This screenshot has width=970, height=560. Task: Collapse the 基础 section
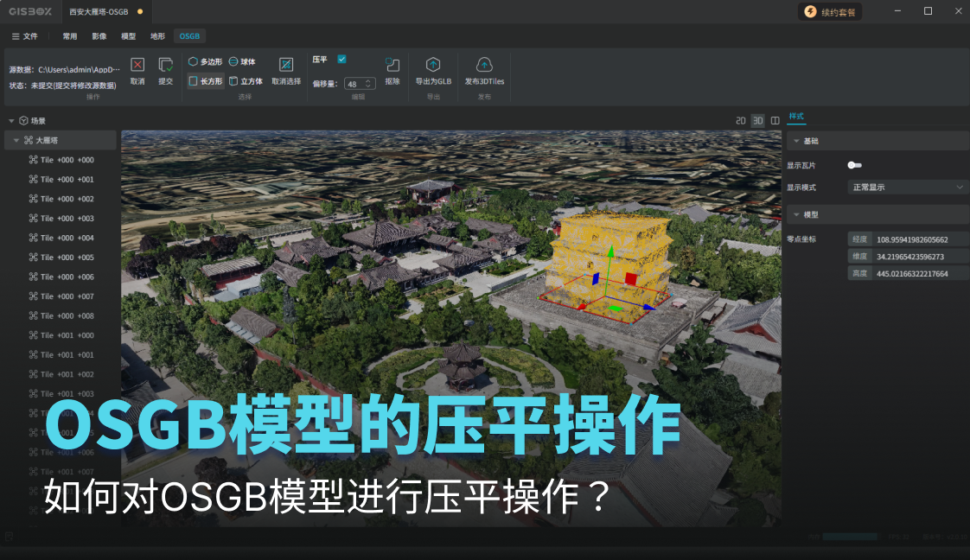click(x=795, y=141)
